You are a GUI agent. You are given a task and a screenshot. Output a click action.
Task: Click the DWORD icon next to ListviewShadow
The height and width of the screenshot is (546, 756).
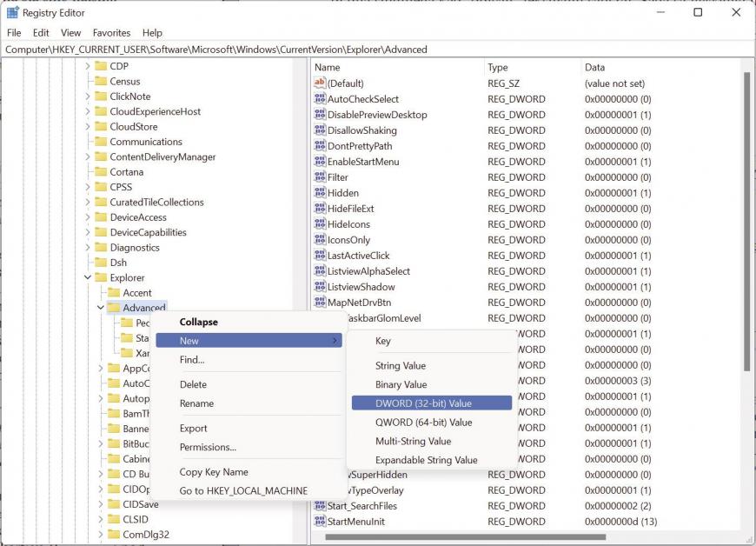pyautogui.click(x=320, y=287)
